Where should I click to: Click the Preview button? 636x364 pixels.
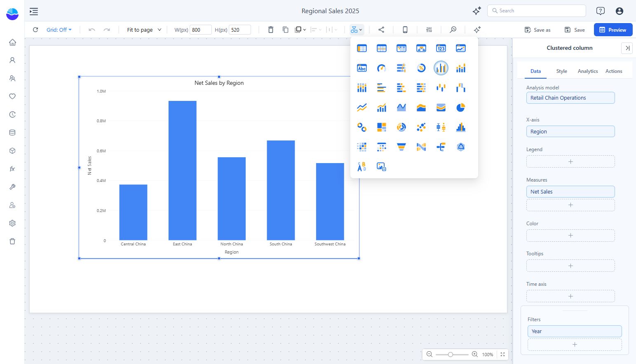613,30
